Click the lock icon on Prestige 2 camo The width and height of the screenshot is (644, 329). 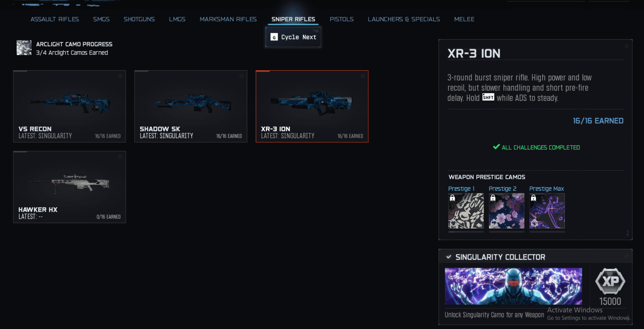[x=493, y=198]
